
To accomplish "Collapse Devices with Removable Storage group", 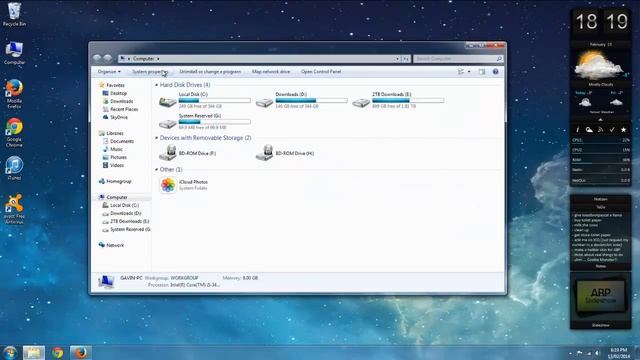I will point(157,138).
